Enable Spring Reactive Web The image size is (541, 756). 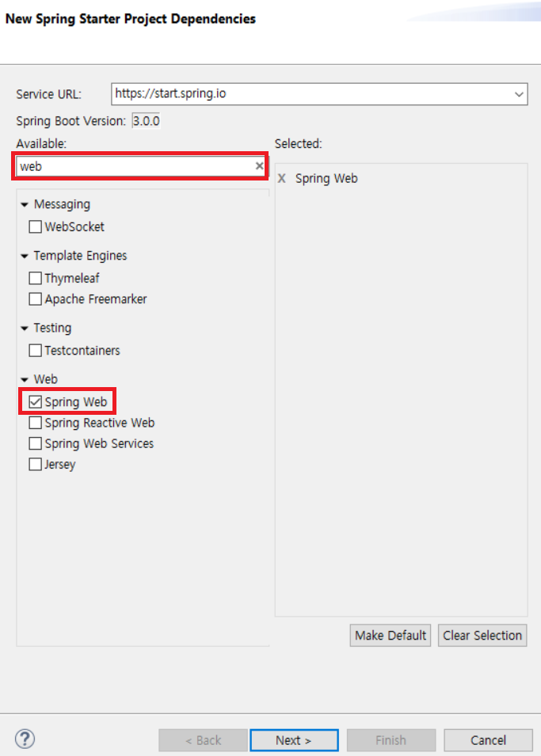pos(35,423)
